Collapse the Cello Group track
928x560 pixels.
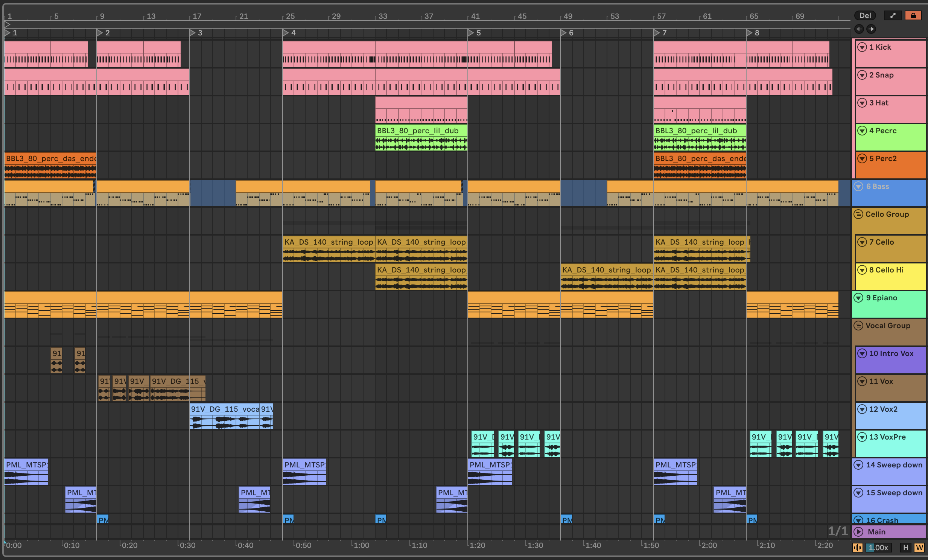(858, 214)
